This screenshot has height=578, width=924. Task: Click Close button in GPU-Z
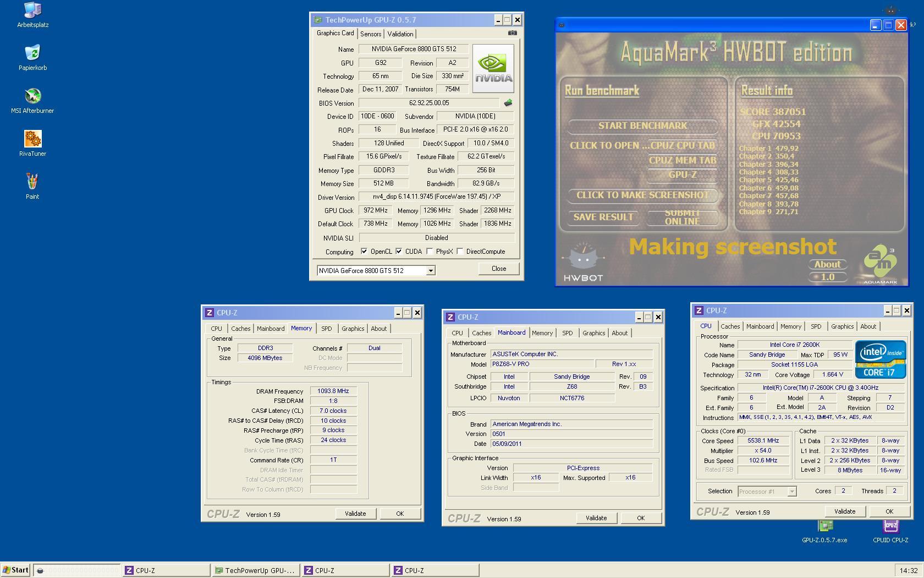499,269
